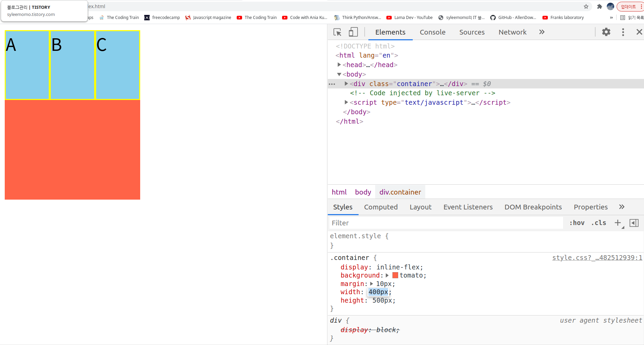Collapse the body element node

coord(339,74)
